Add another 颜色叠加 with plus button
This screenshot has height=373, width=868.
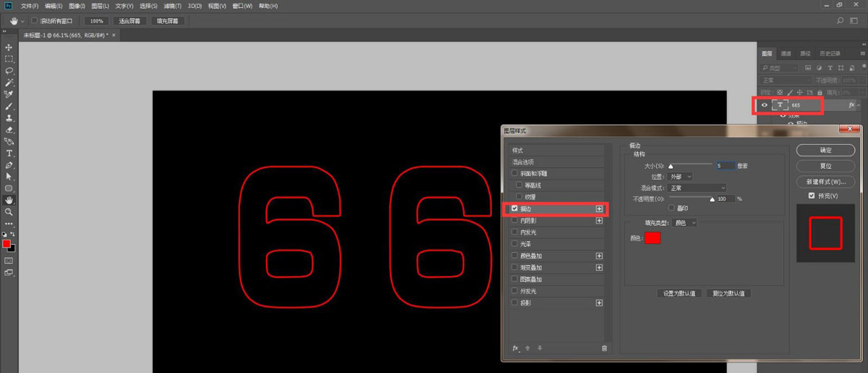[599, 256]
